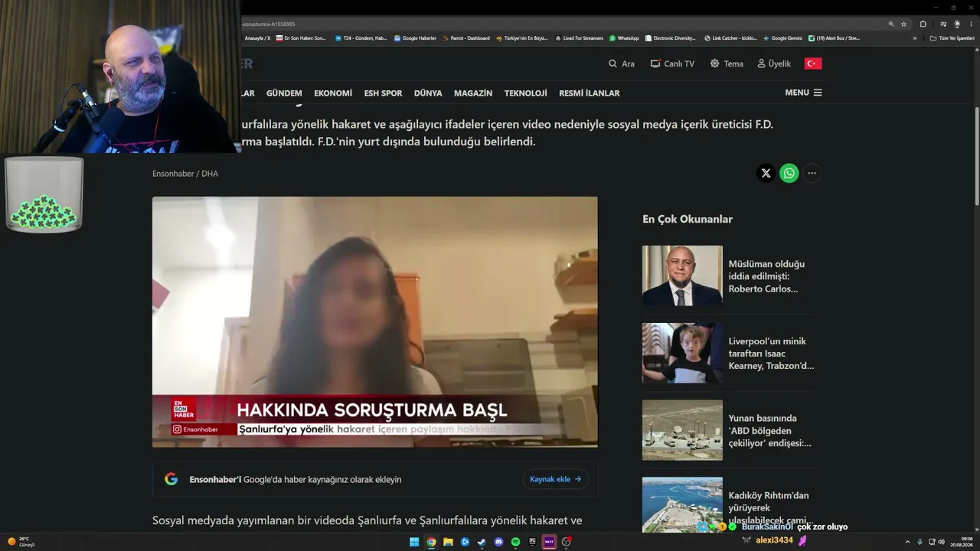Open the Google Haberler bookmark
Screen dimensions: 980x551
click(x=415, y=38)
